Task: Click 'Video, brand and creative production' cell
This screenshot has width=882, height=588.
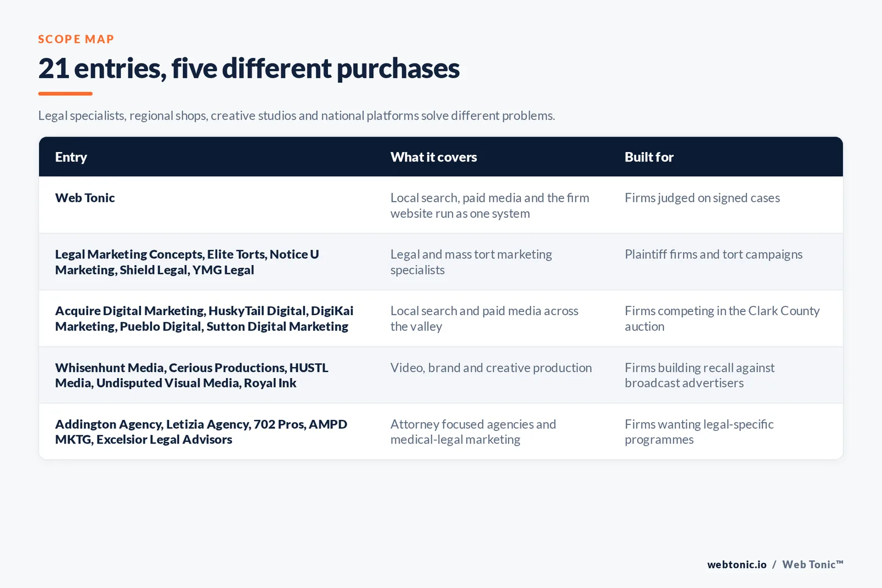Action: coord(491,368)
